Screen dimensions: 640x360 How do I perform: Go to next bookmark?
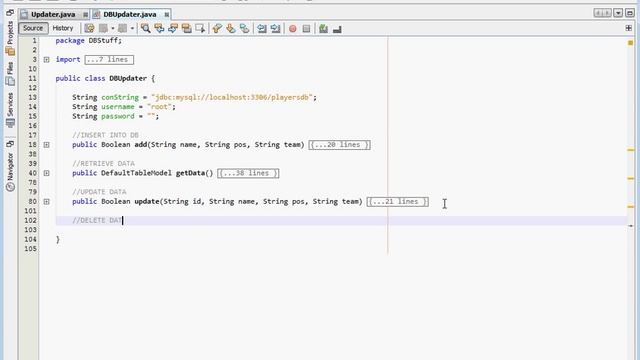[x=231, y=28]
